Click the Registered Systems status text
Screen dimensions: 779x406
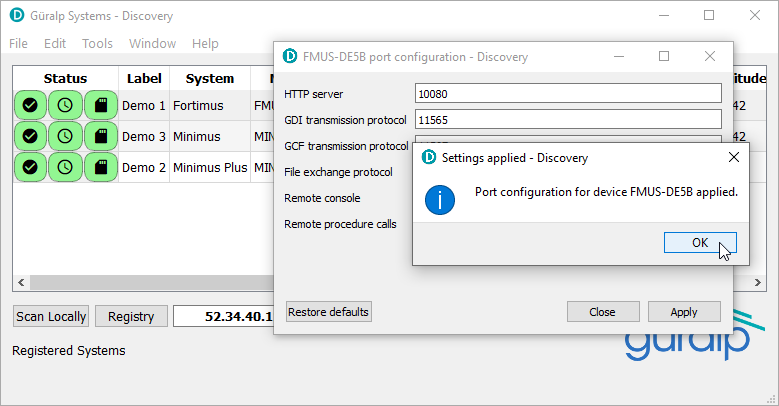pos(69,350)
